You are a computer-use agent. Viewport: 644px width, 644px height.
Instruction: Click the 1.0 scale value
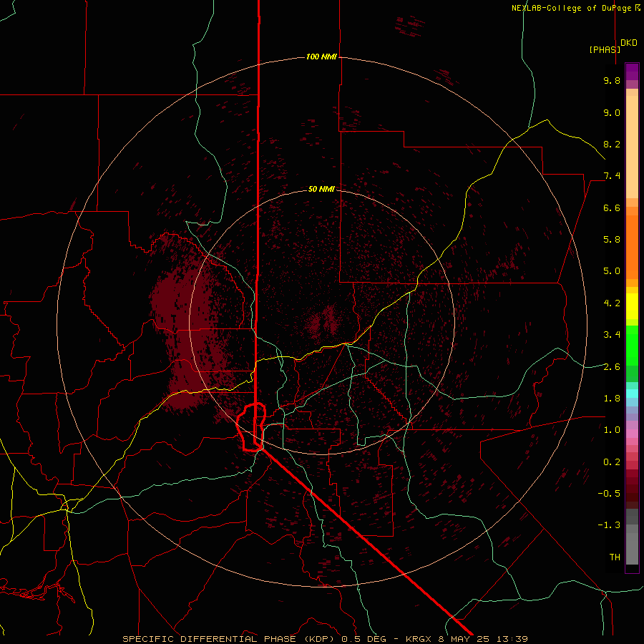click(x=612, y=430)
